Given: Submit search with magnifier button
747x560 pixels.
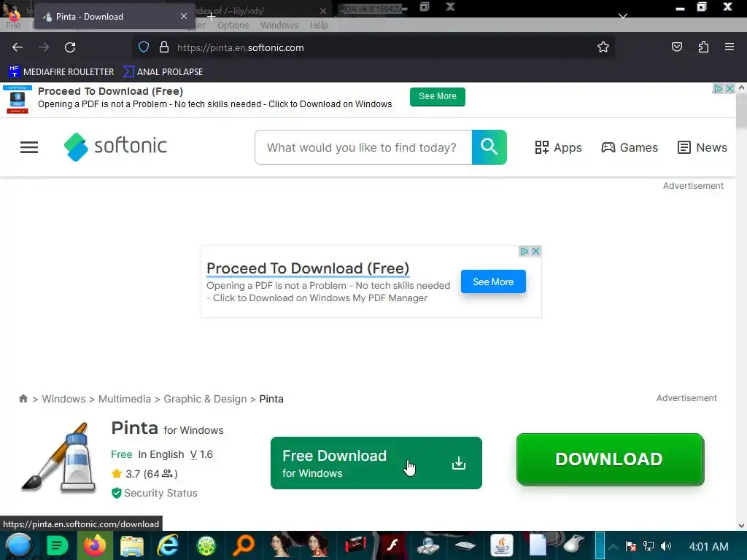Looking at the screenshot, I should (x=489, y=147).
